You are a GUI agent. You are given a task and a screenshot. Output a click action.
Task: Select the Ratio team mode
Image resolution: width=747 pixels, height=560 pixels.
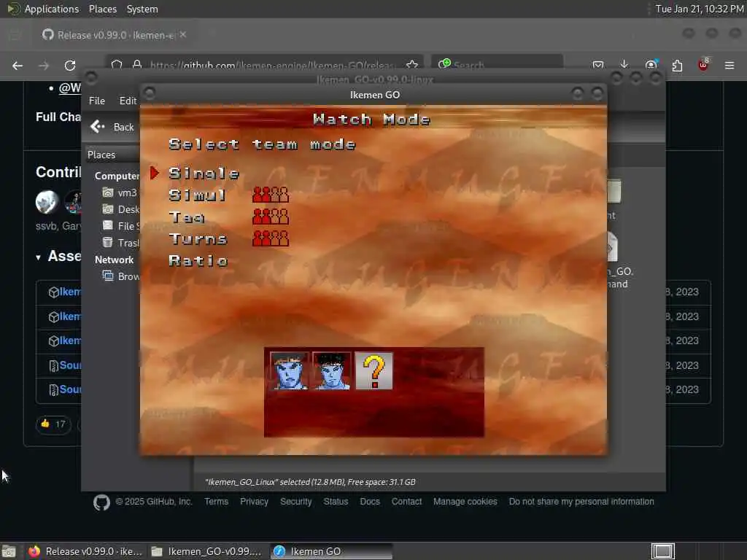198,260
